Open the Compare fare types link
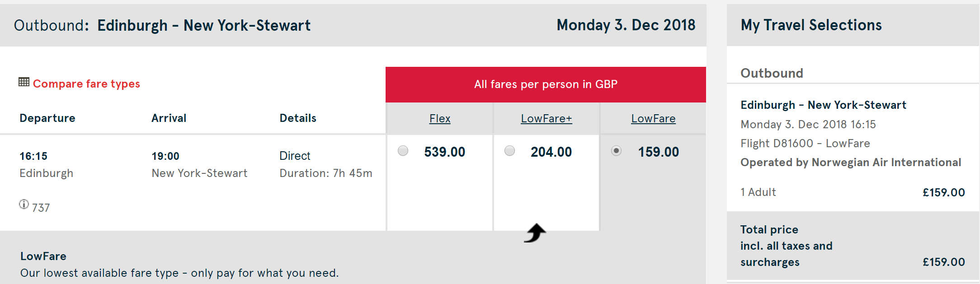Screen dimensions: 980x284 click(86, 84)
